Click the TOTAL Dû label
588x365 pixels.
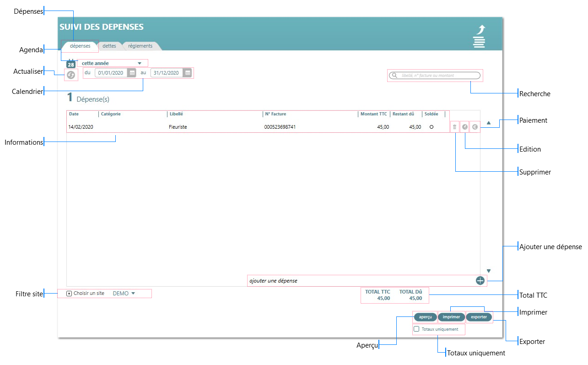click(x=410, y=291)
